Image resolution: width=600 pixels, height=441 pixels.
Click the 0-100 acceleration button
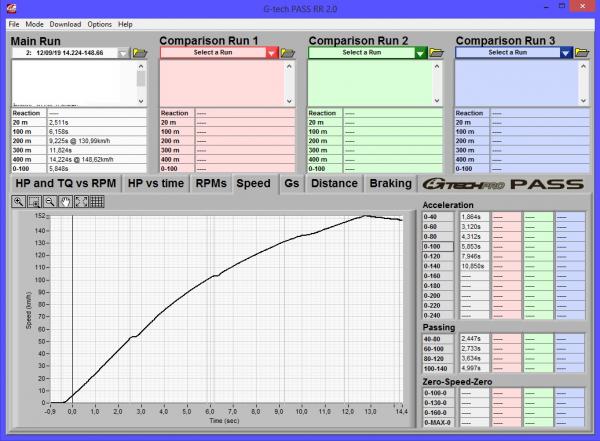pos(438,247)
